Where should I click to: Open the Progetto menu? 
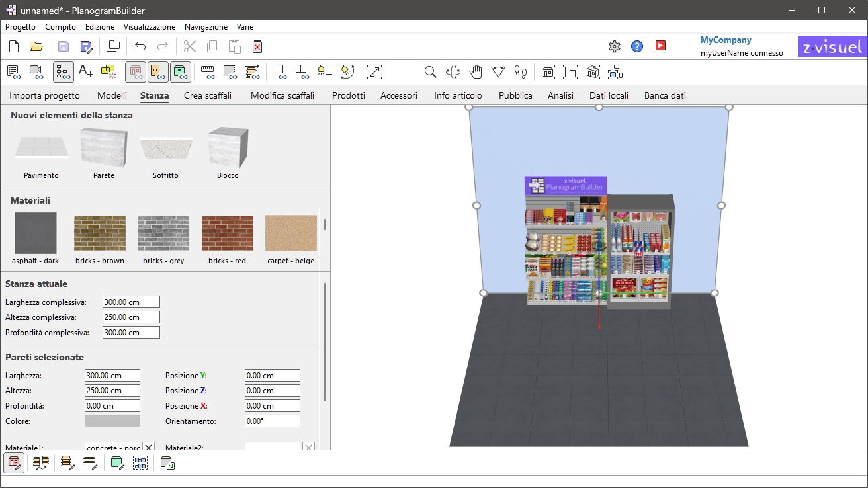coord(21,27)
